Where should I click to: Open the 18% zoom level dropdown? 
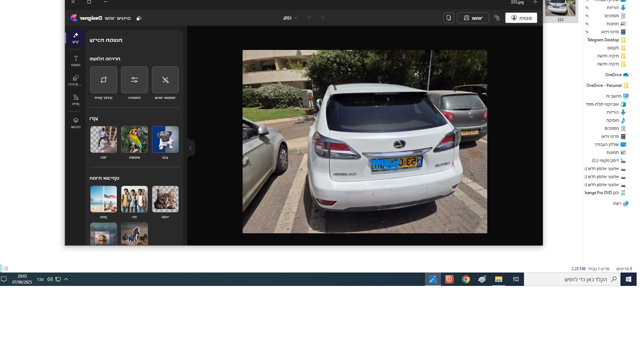(290, 18)
